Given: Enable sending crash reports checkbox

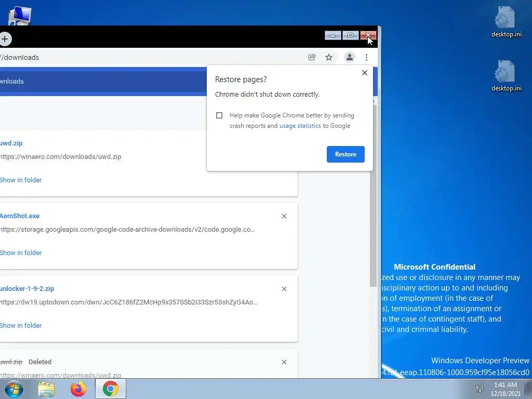Looking at the screenshot, I should click(219, 115).
